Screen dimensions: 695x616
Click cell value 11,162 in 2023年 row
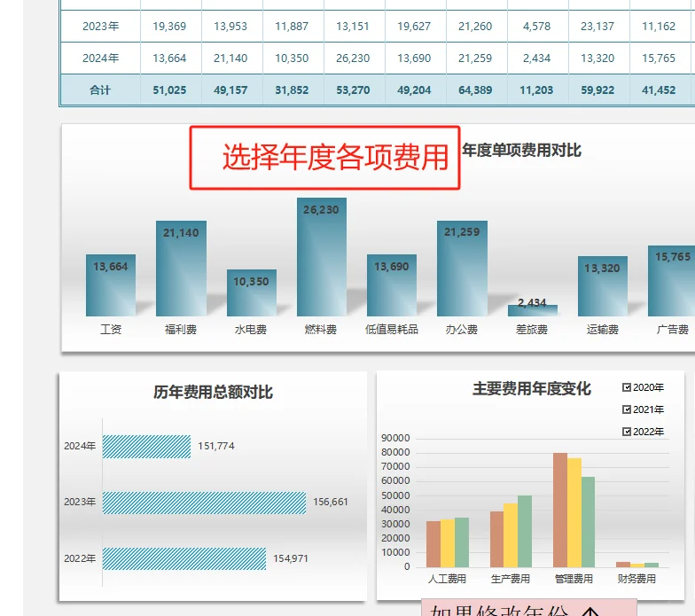coord(659,27)
